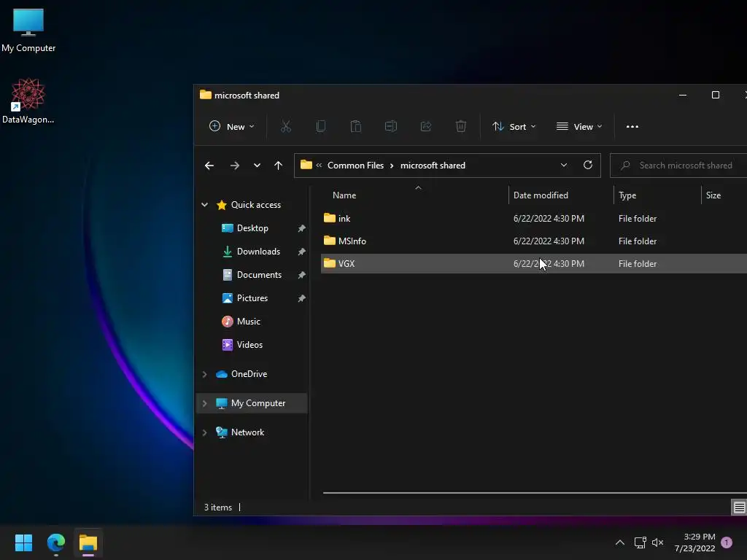
Task: Click the folder icon in address bar
Action: point(306,166)
